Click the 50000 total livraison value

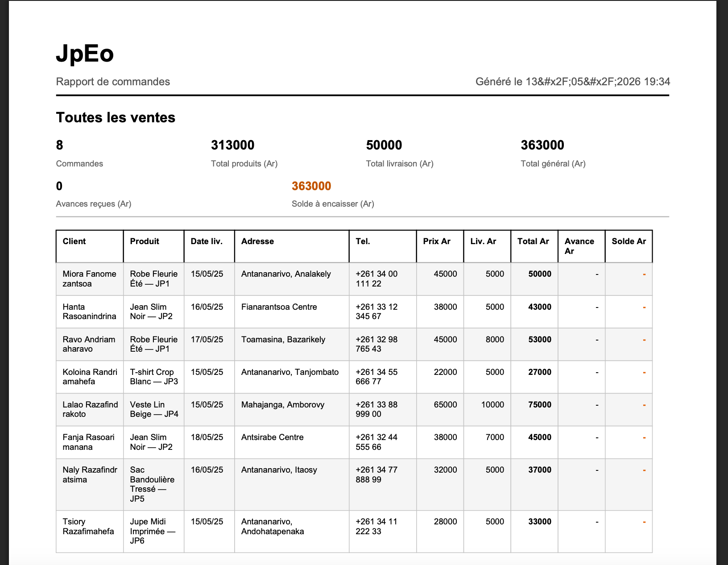pos(384,145)
